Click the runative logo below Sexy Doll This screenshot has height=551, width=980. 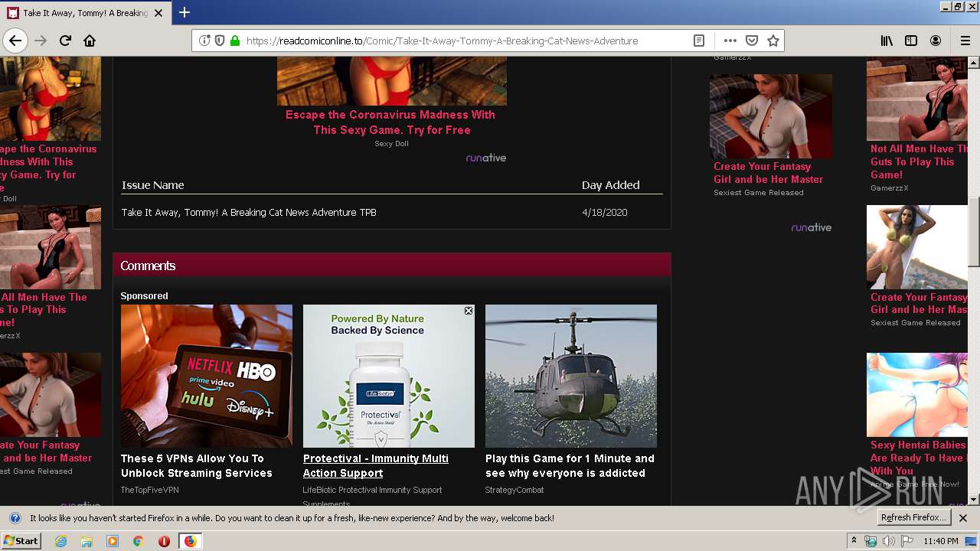point(486,158)
